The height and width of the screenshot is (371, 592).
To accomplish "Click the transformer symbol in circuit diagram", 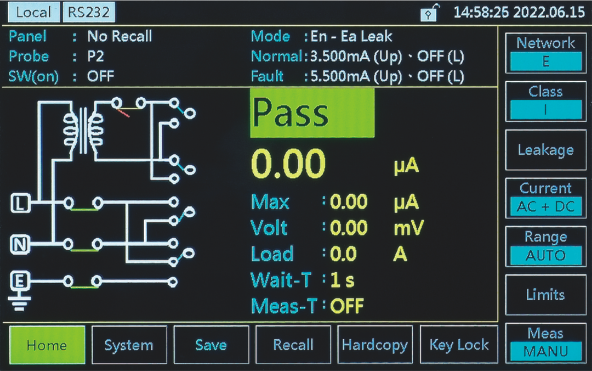I will click(83, 131).
